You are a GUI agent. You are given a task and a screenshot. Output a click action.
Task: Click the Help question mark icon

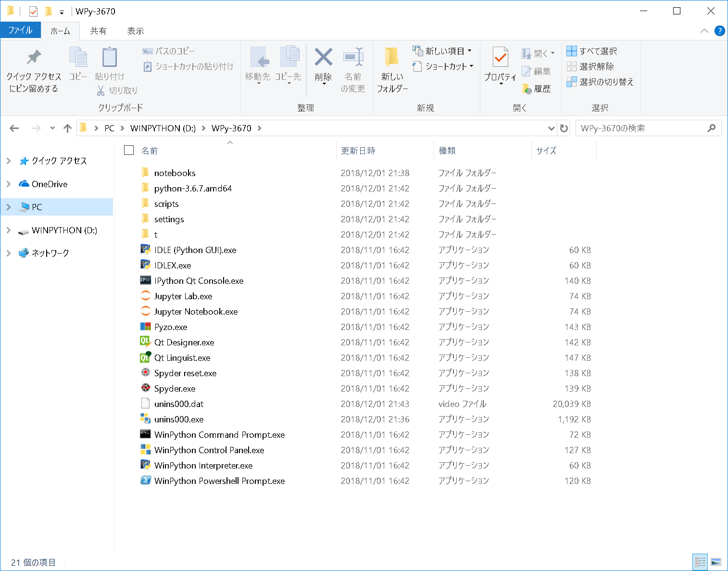tap(719, 31)
